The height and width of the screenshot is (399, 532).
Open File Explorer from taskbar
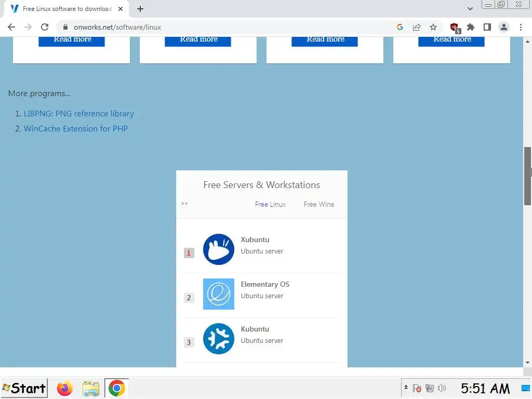coord(90,389)
